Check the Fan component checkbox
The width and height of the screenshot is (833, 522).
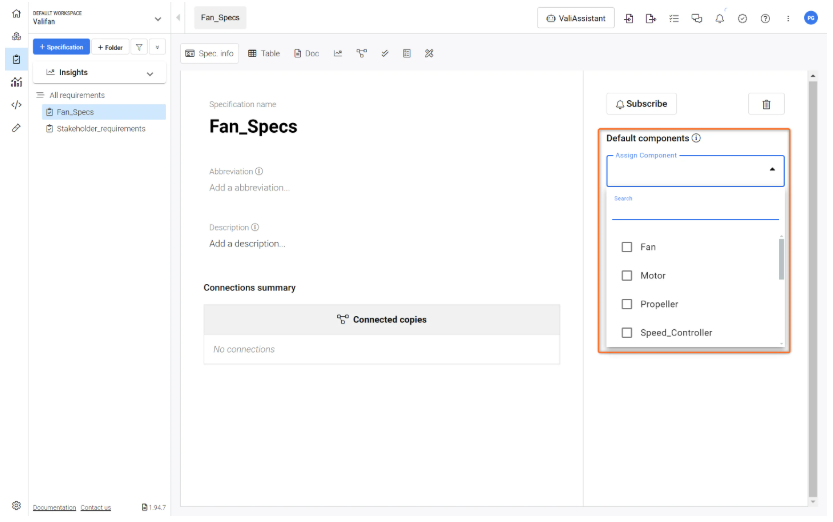pyautogui.click(x=627, y=247)
